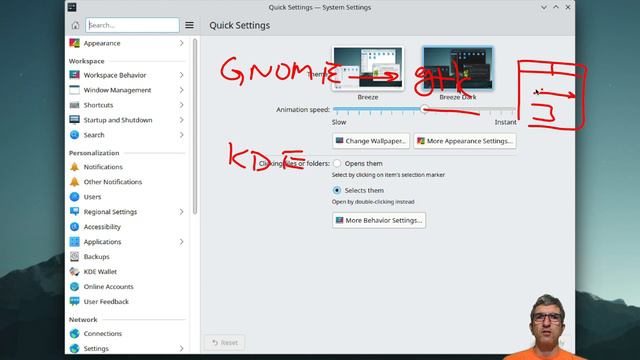
Task: Open Workspace Behavior settings label
Action: pos(115,75)
